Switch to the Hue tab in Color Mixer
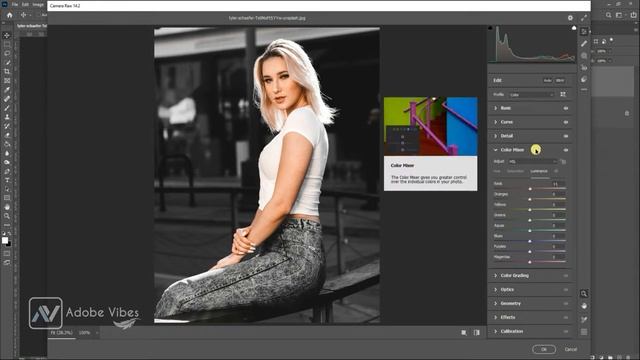Image resolution: width=640 pixels, height=360 pixels. click(x=497, y=171)
